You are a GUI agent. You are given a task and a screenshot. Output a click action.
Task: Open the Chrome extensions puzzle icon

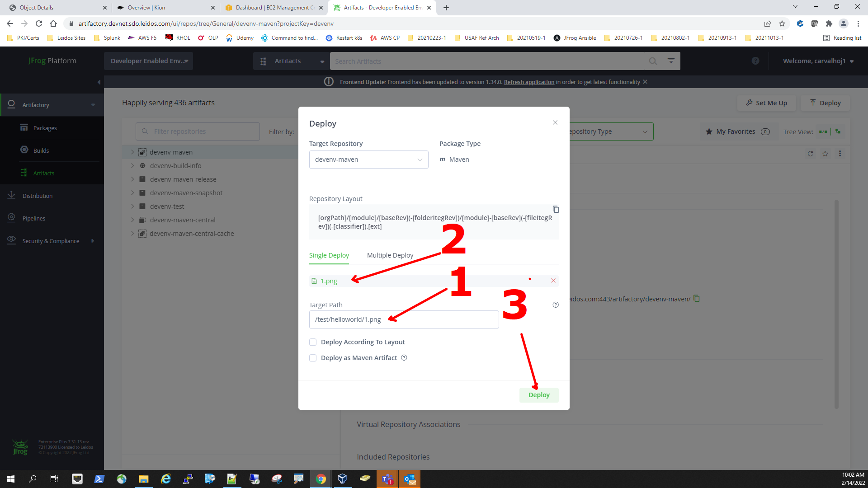829,23
